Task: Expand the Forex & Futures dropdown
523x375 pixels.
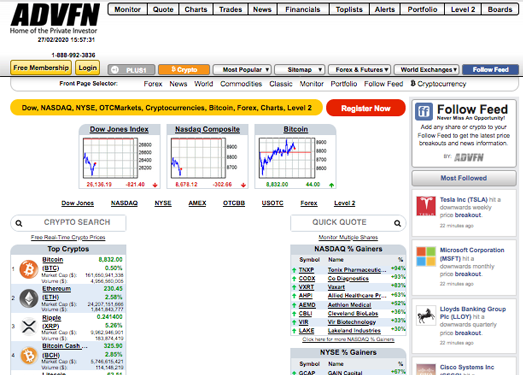Action: (x=360, y=70)
